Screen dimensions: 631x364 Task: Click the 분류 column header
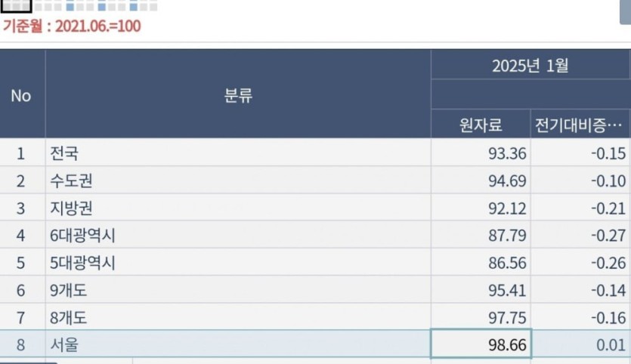(238, 96)
